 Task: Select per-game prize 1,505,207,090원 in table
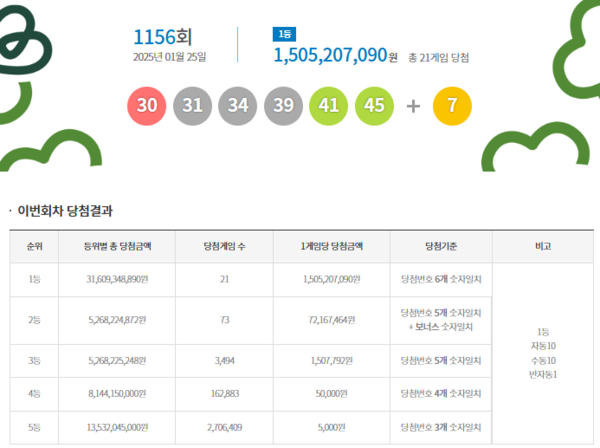332,279
